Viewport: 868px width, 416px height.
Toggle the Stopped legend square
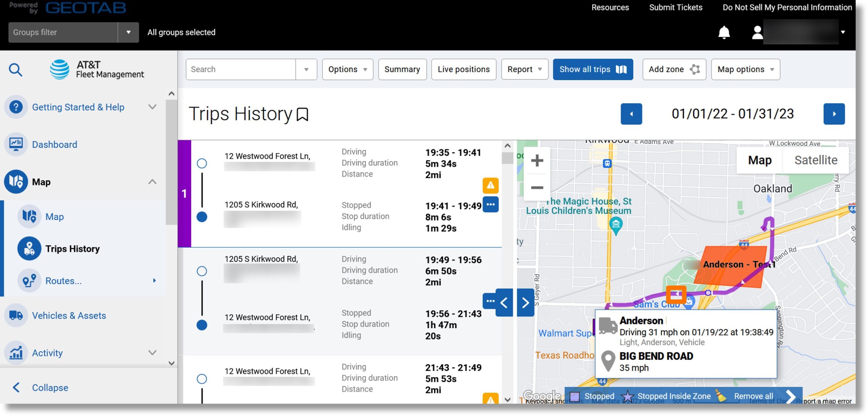click(574, 396)
